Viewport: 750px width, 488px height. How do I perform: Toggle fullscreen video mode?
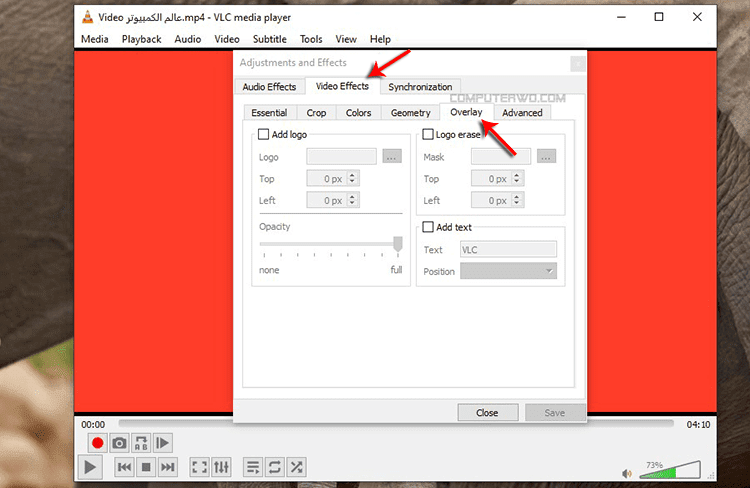[199, 467]
